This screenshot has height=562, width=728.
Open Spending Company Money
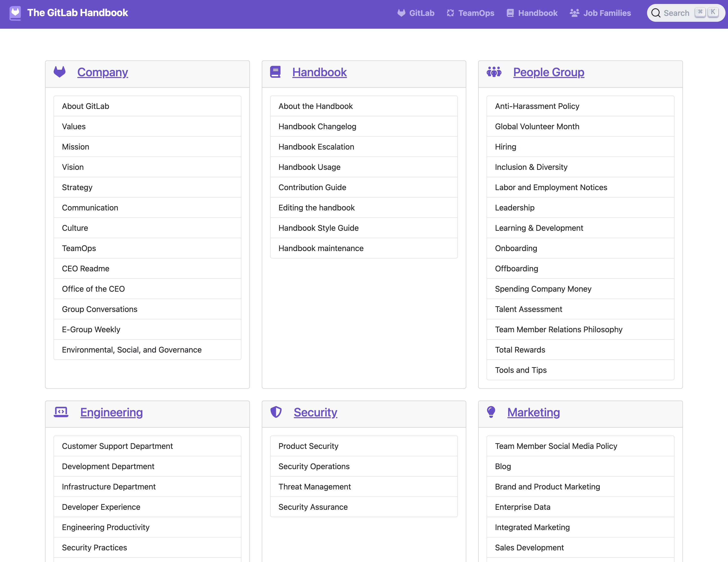click(580, 289)
